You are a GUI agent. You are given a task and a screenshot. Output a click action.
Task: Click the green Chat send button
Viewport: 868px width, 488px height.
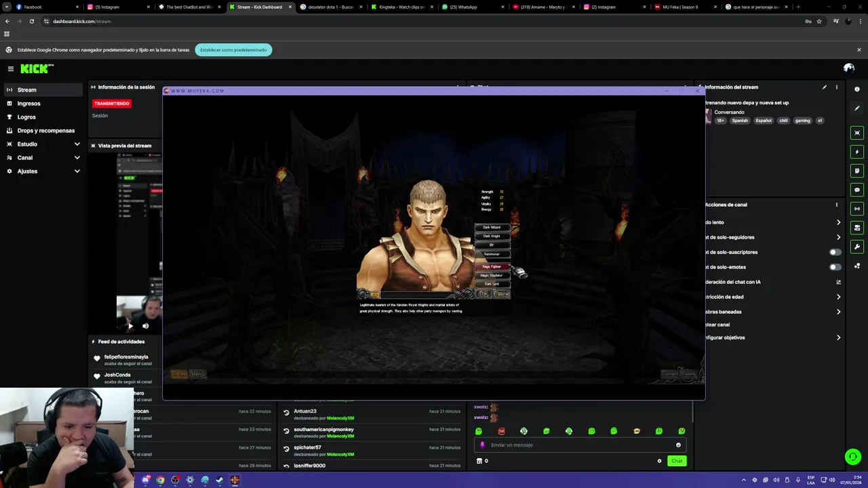click(x=677, y=461)
